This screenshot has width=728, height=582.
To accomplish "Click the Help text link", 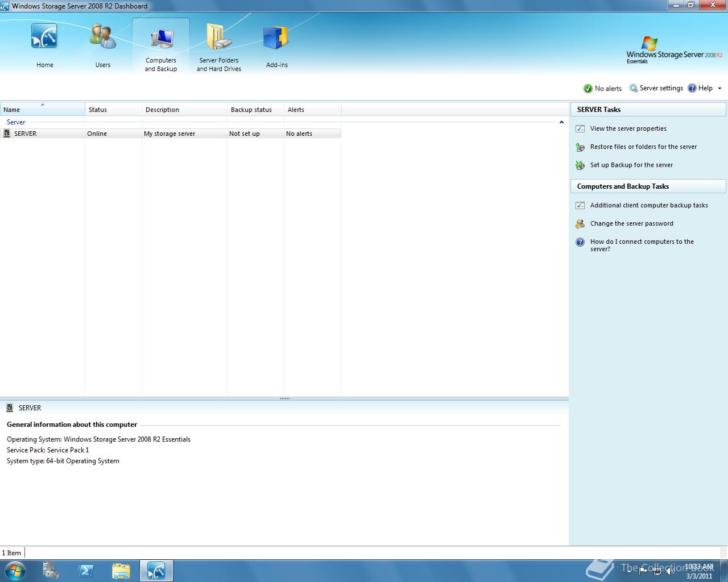I will coord(705,88).
